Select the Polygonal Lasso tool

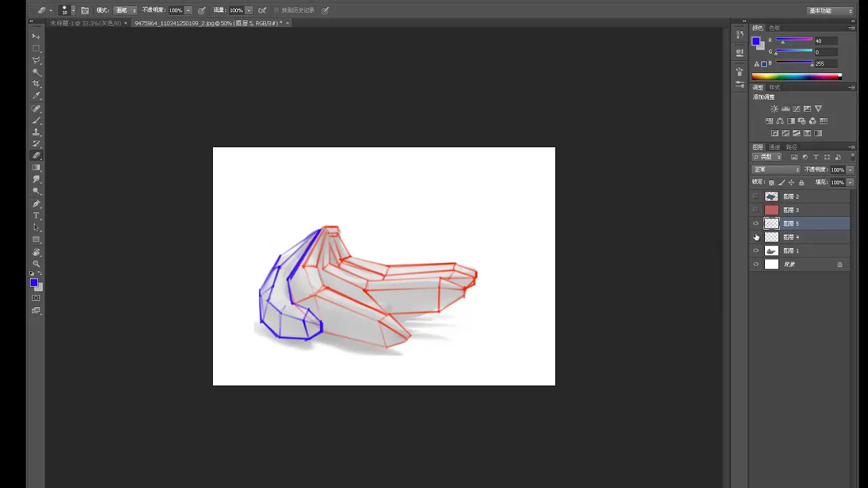pyautogui.click(x=36, y=60)
